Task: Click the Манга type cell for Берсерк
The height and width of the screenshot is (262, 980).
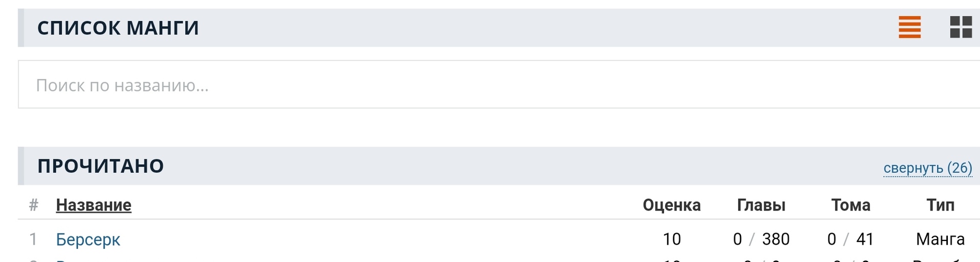Action: (x=940, y=239)
